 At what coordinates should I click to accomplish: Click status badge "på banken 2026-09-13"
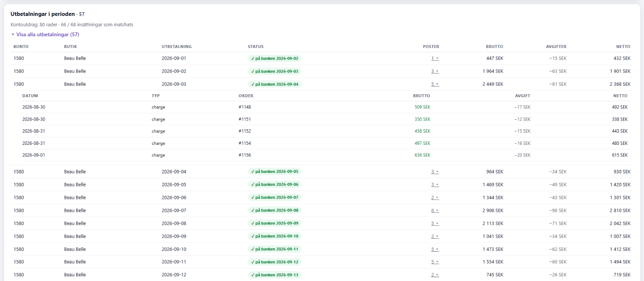[x=274, y=275]
